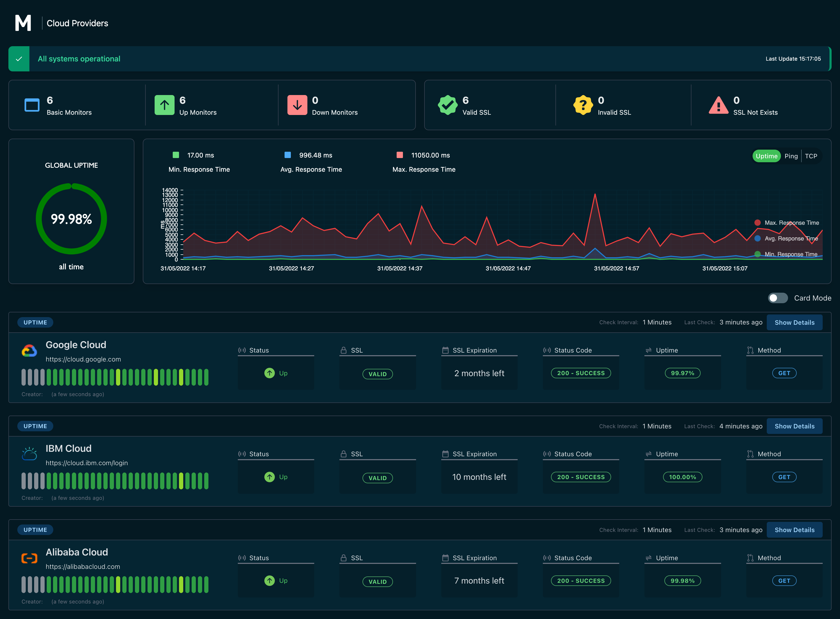Screen dimensions: 840x619
Task: Click the green checkmark in the status banner
Action: click(19, 59)
